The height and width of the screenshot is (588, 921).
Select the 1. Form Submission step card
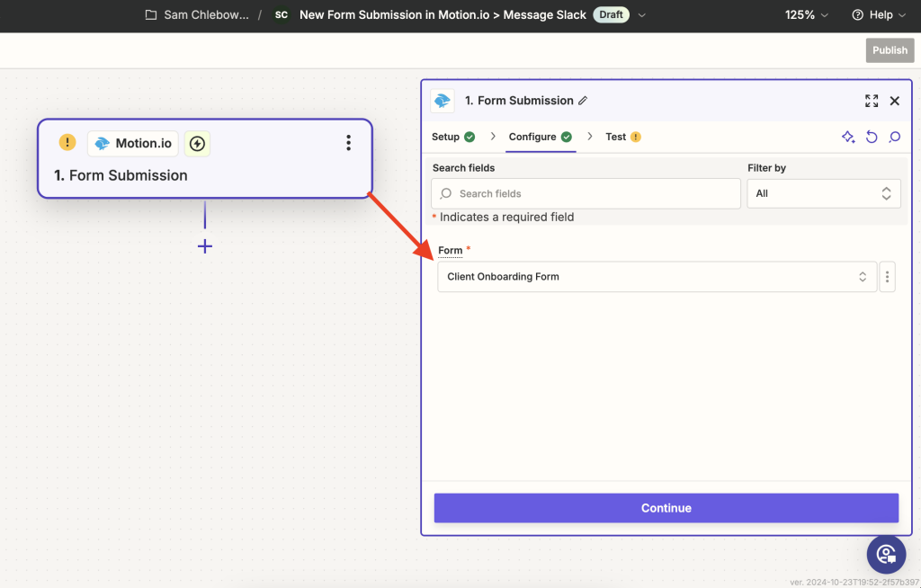(205, 158)
